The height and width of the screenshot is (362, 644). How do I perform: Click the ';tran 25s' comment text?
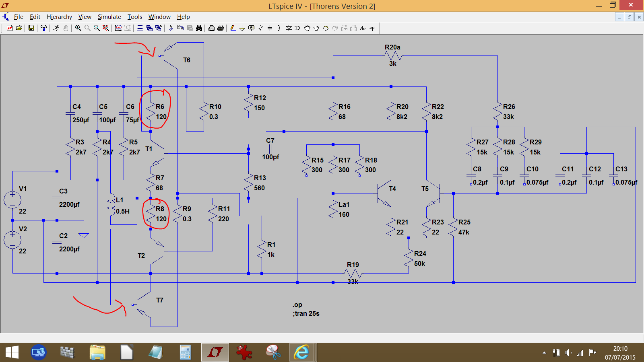point(306,314)
